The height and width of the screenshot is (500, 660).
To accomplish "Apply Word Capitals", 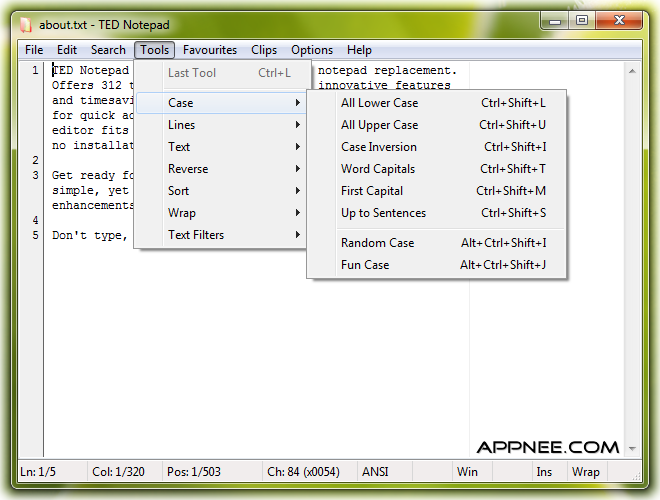I will (436, 169).
